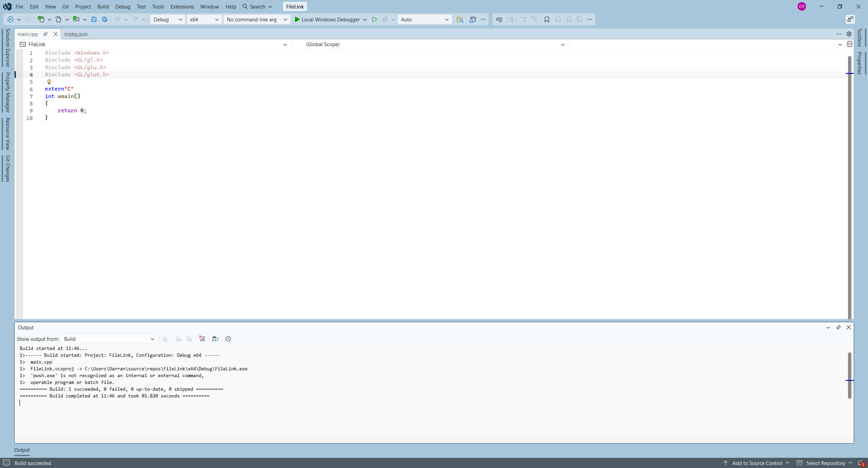
Task: Click the Redo arrow icon
Action: pos(135,19)
